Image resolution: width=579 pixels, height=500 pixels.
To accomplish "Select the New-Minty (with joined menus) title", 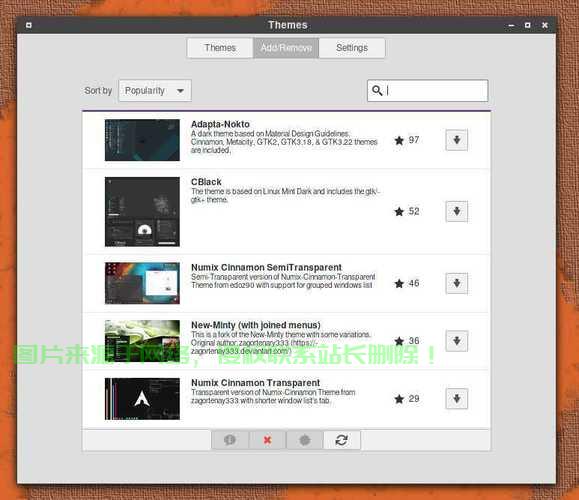I will (x=256, y=325).
